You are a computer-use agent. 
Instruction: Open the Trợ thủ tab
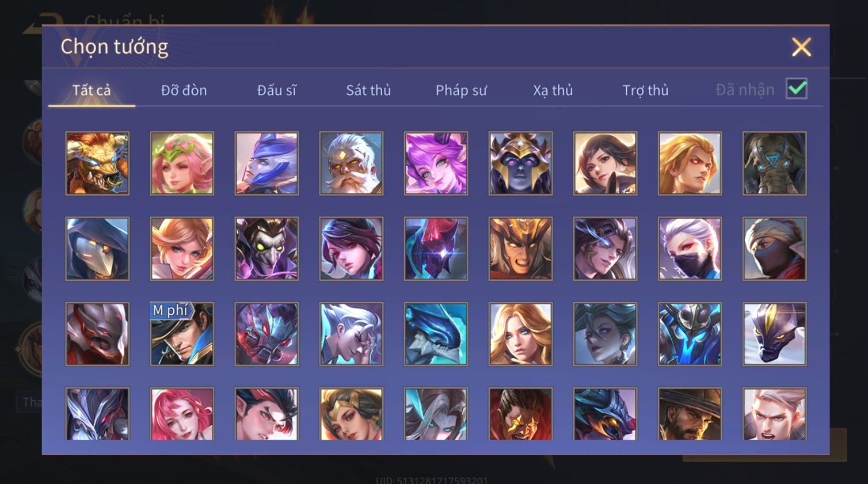tap(645, 90)
